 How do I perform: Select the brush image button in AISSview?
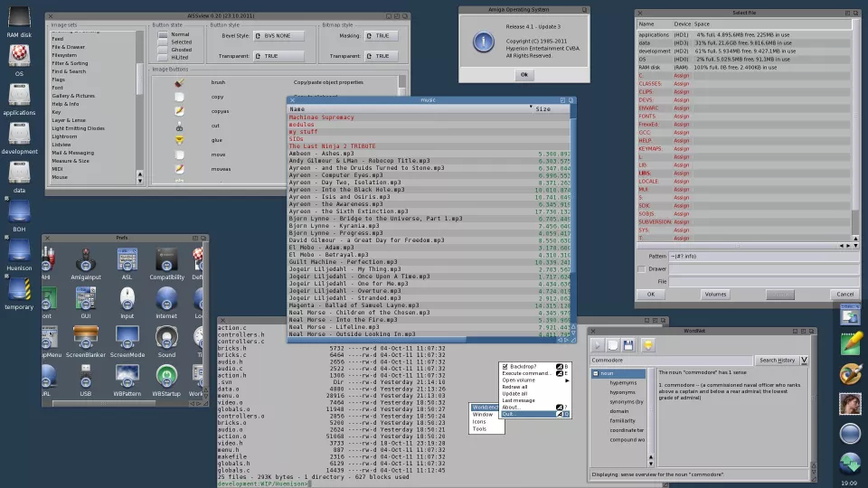pos(179,82)
